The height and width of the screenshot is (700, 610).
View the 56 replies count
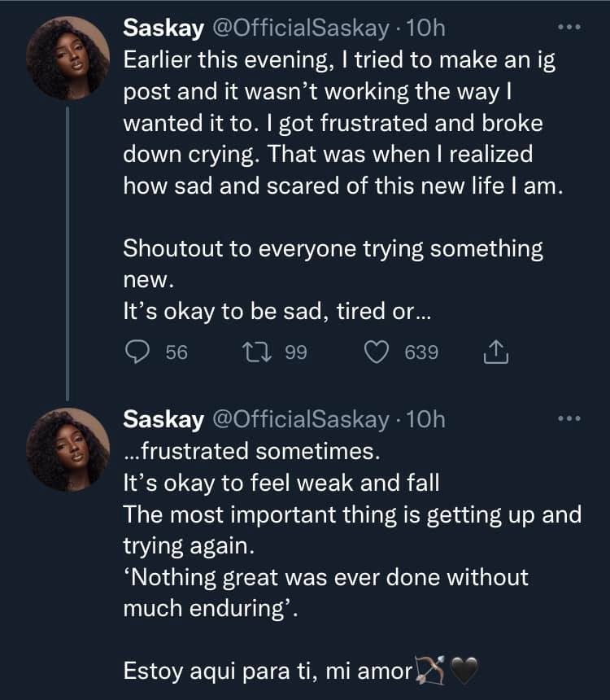(176, 352)
